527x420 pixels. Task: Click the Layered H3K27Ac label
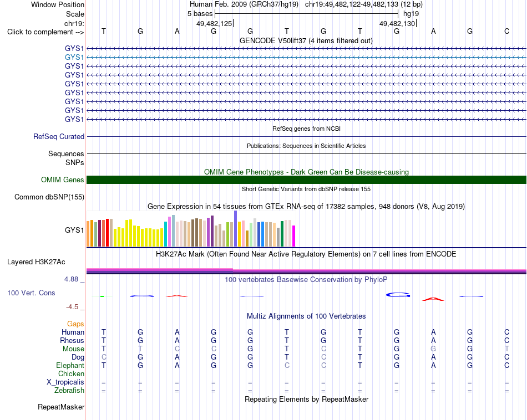pos(36,262)
